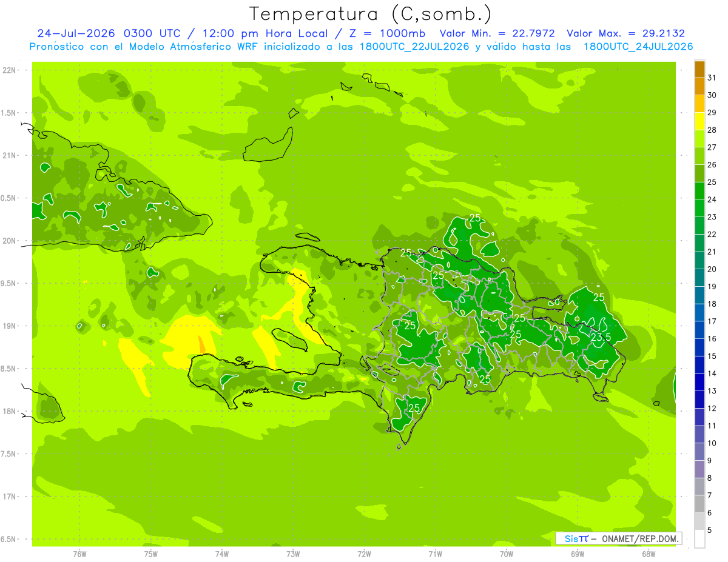Click the 'Valor Min. = 22.7972' readout
Screen dimensions: 728x562
coord(497,33)
